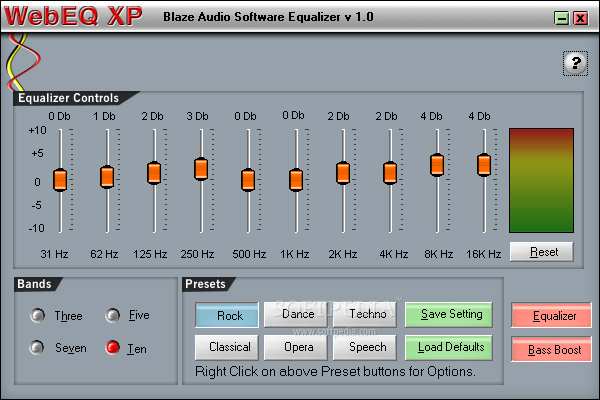
Task: Click the 16K Hz slider handle
Action: tap(484, 165)
